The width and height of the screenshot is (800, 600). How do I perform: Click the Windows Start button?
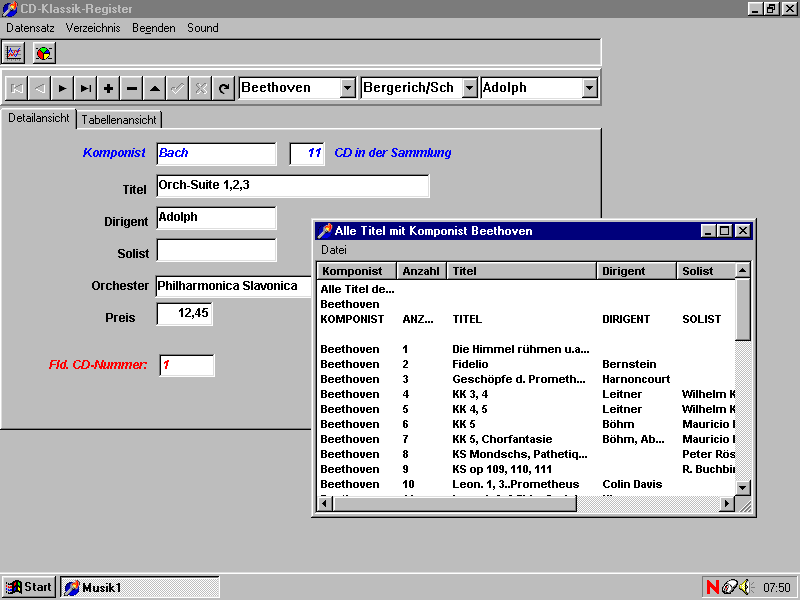(x=28, y=587)
